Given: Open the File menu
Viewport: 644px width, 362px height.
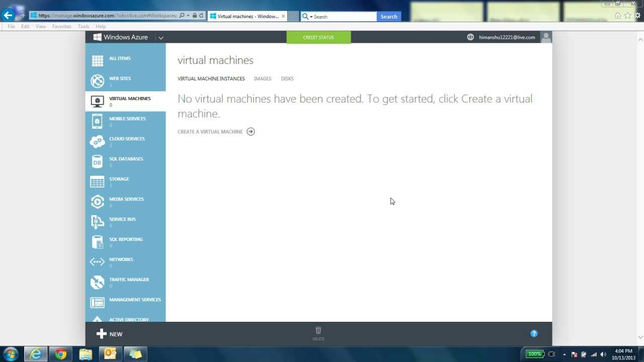Looking at the screenshot, I should pos(11,27).
